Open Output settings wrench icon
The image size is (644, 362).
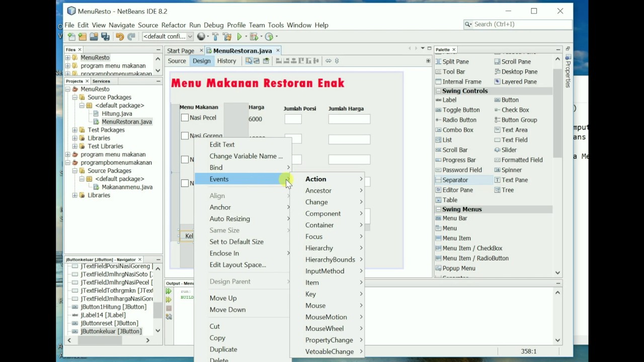169,317
